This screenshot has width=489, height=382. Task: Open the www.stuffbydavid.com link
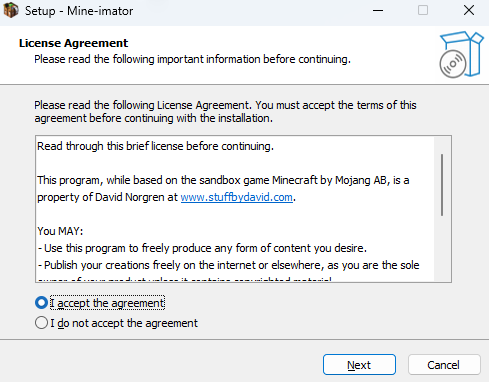pos(236,197)
